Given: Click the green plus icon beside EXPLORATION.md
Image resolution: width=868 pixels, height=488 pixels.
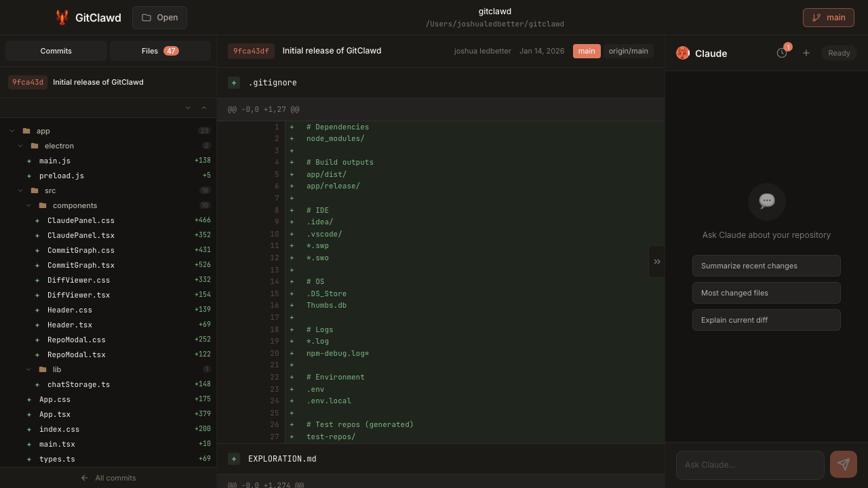Looking at the screenshot, I should coord(234,459).
